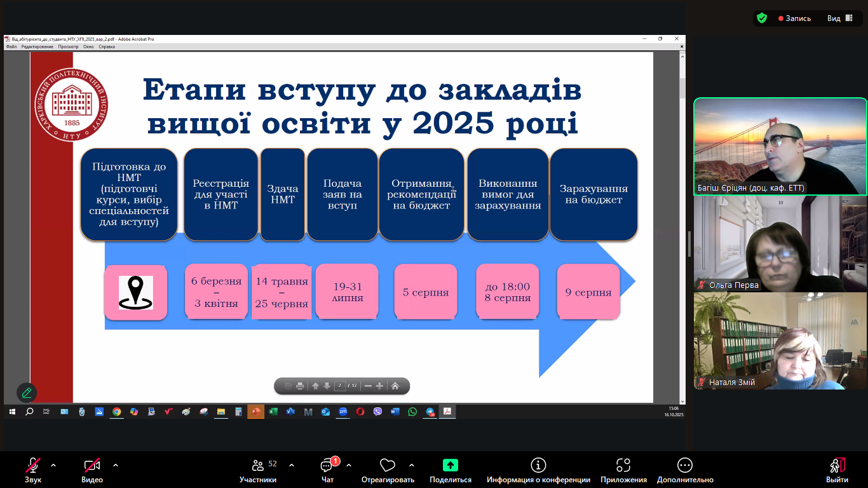Image resolution: width=868 pixels, height=488 pixels.
Task: Open Excel from the taskbar
Action: coord(273,412)
